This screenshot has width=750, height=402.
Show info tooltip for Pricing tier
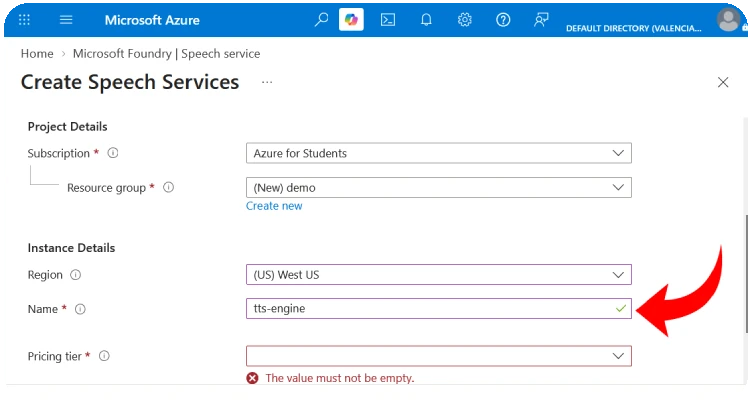(x=104, y=356)
